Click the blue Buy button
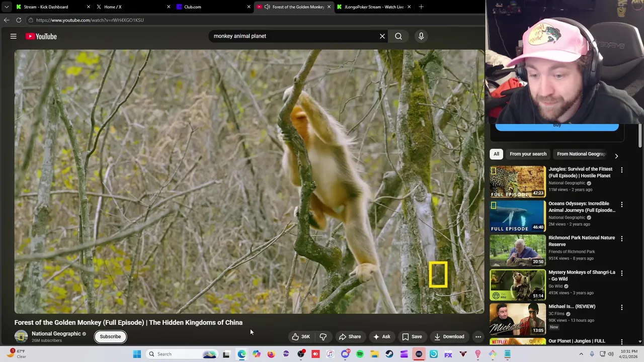Viewport: 644px width, 362px height. coord(557,127)
